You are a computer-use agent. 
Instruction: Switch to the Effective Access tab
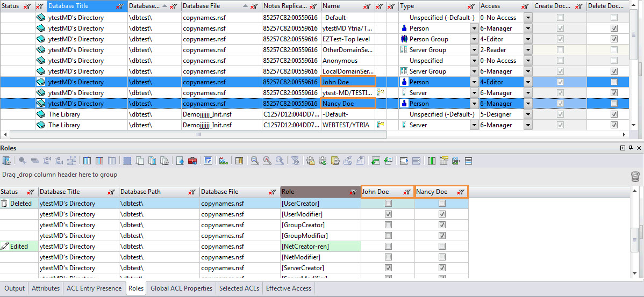pos(289,288)
